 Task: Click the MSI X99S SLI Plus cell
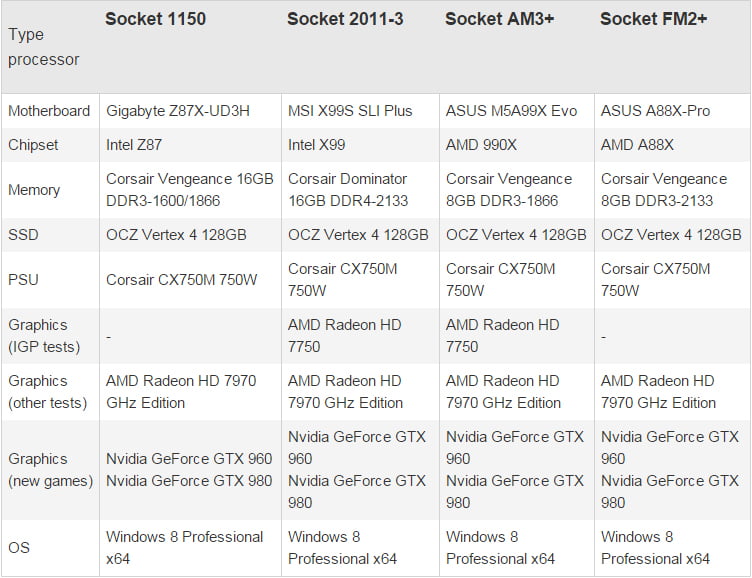click(x=350, y=111)
